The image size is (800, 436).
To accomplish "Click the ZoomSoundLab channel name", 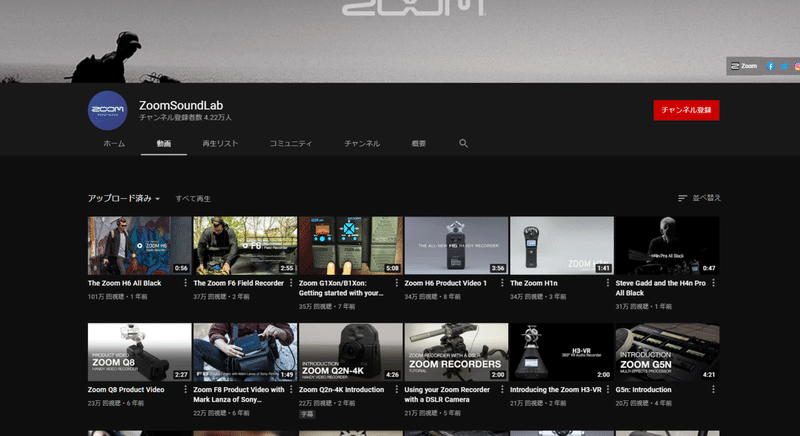I will pos(181,106).
